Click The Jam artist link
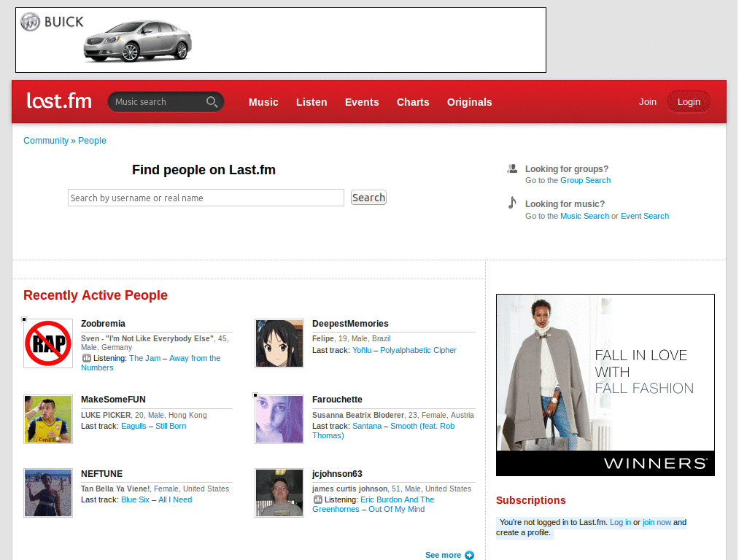This screenshot has width=747, height=560. pyautogui.click(x=145, y=358)
